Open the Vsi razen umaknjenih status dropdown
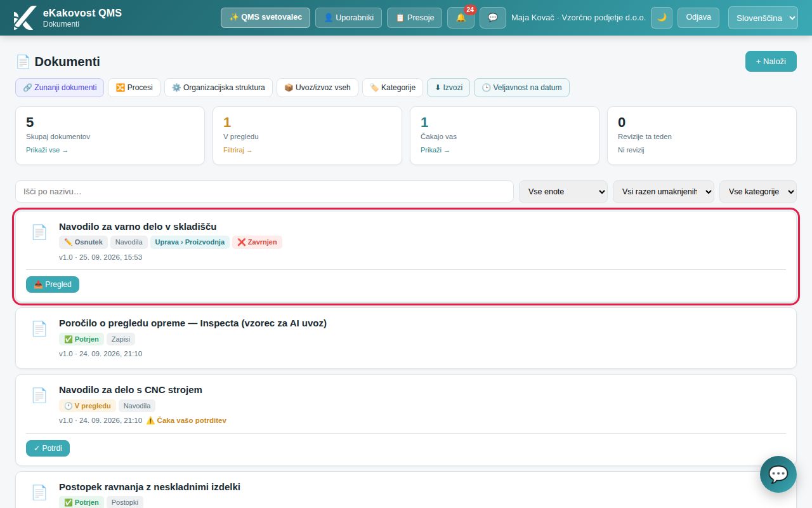The image size is (812, 508). coord(664,192)
